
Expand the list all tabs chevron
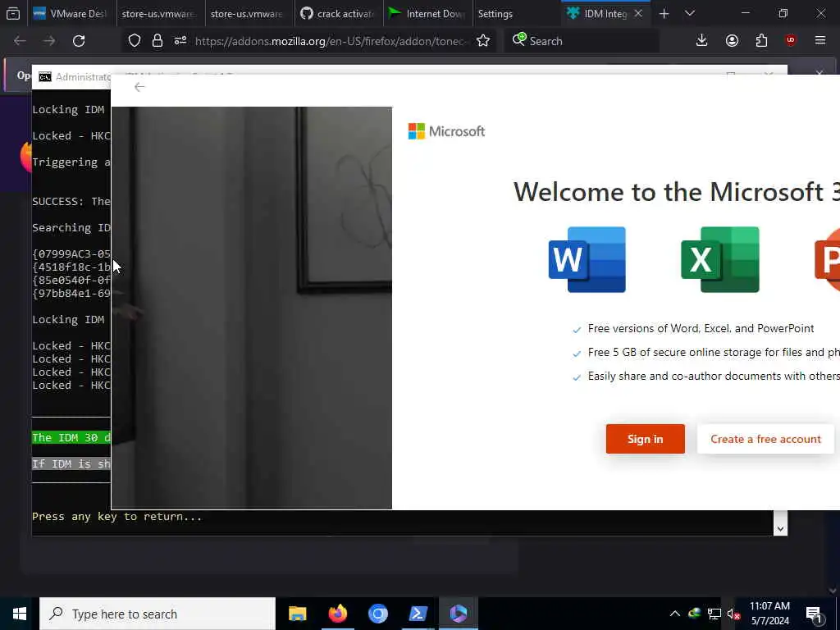click(x=690, y=13)
